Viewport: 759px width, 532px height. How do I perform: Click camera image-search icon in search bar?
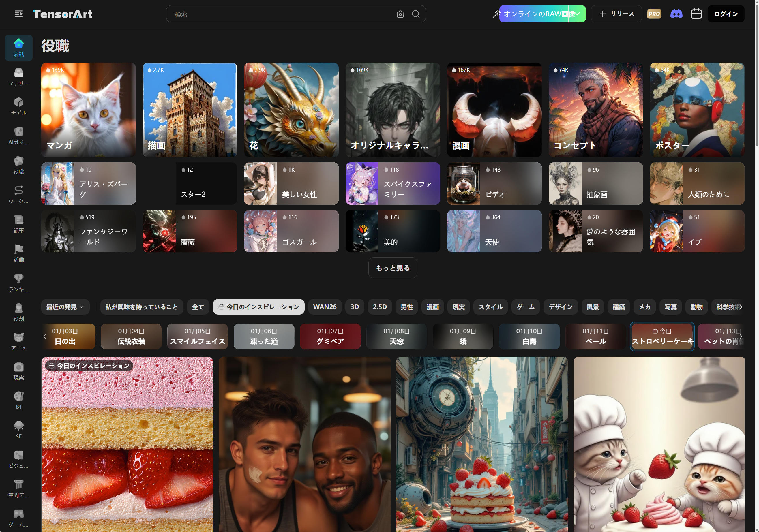pyautogui.click(x=400, y=14)
